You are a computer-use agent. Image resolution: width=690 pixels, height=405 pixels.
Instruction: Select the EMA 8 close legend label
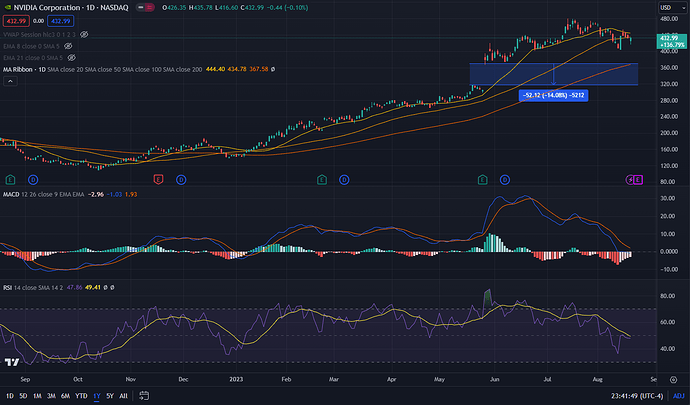pyautogui.click(x=31, y=46)
